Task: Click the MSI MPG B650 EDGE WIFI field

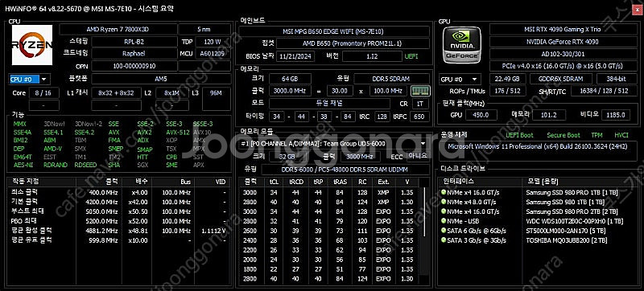Action: (x=334, y=31)
